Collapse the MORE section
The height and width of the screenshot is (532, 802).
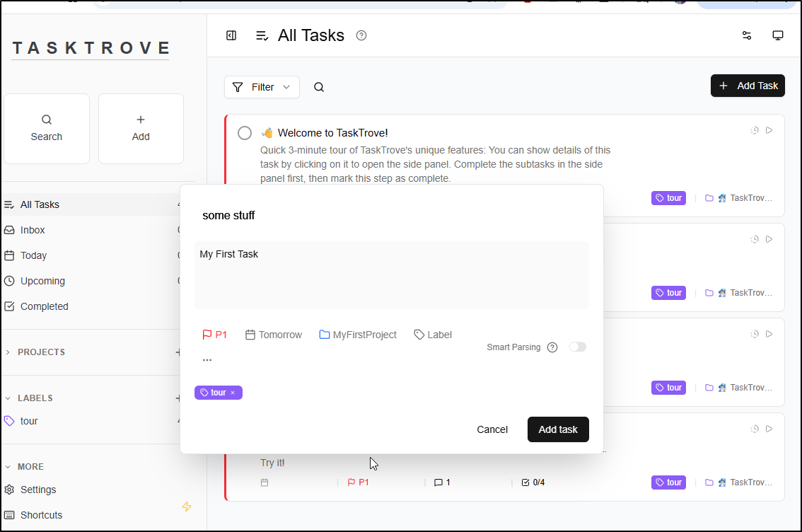[x=25, y=466]
